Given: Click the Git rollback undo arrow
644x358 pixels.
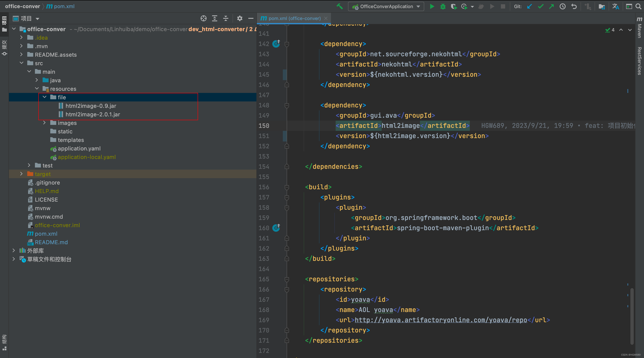Looking at the screenshot, I should click(574, 7).
